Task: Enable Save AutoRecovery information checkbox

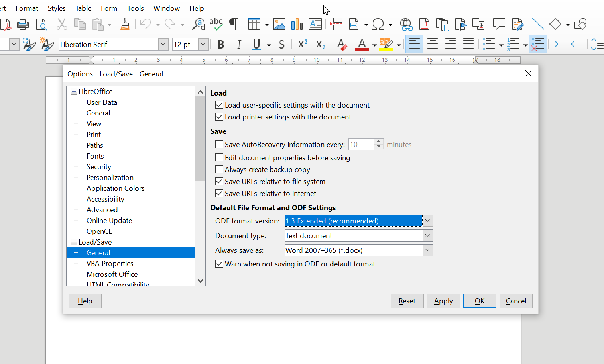Action: [219, 144]
